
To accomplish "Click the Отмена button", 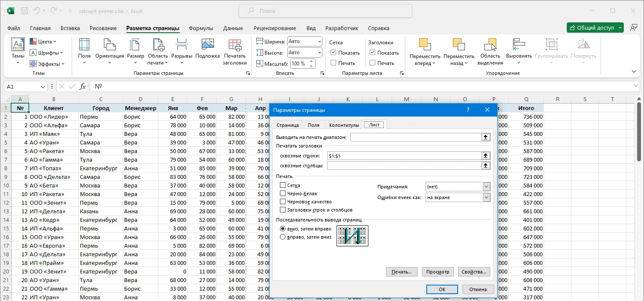I will pyautogui.click(x=478, y=289).
